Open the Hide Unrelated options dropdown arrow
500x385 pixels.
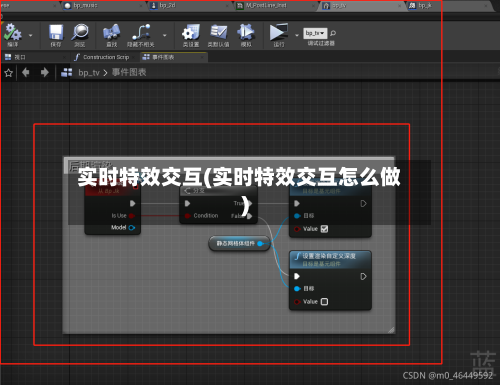[x=165, y=35]
